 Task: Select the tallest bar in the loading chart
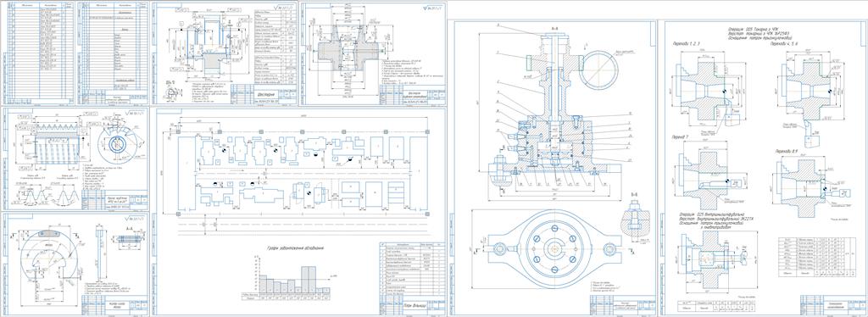point(309,280)
